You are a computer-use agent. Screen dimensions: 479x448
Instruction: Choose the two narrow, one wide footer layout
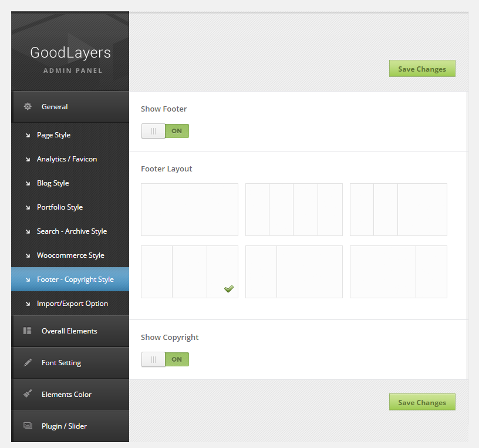[399, 210]
